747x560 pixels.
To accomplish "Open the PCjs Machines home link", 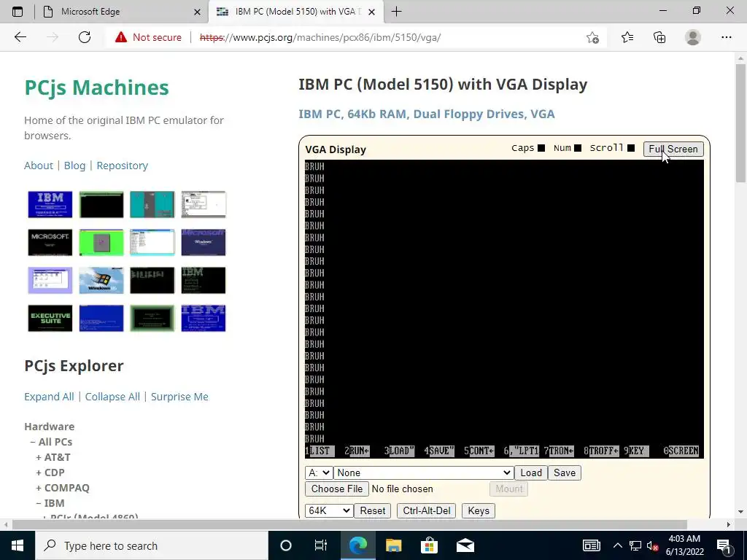I will tap(97, 87).
